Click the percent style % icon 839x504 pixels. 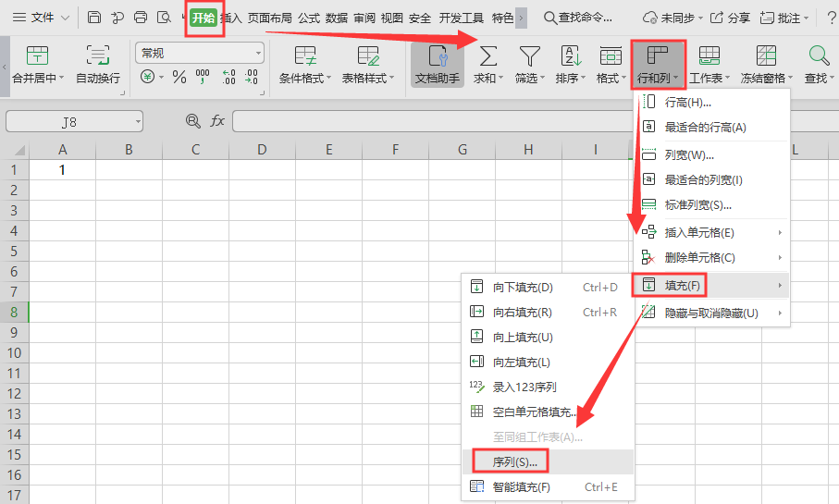coord(179,77)
